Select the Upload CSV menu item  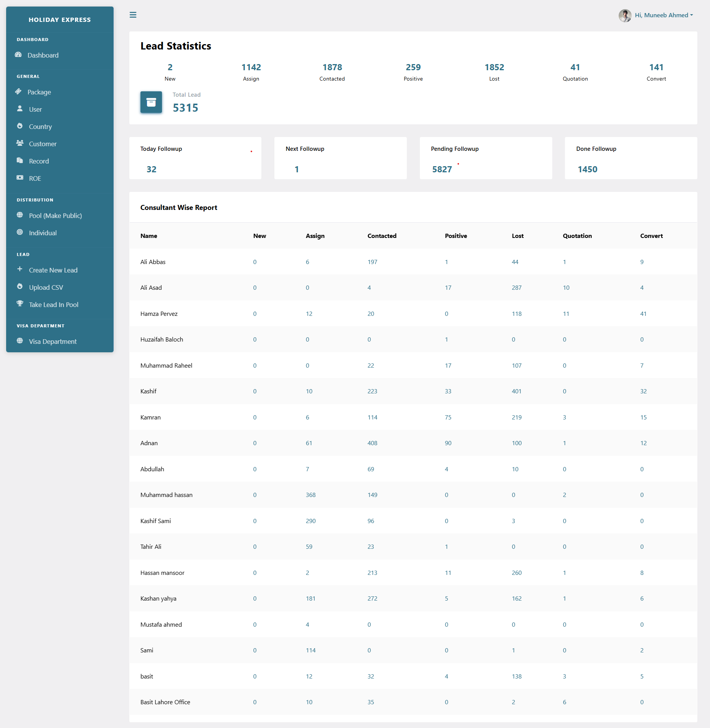(x=46, y=287)
